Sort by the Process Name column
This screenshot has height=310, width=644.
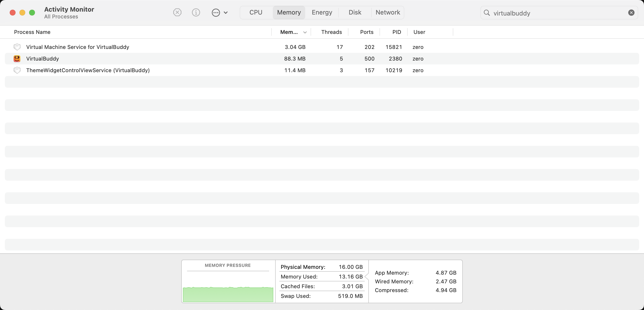coord(32,32)
